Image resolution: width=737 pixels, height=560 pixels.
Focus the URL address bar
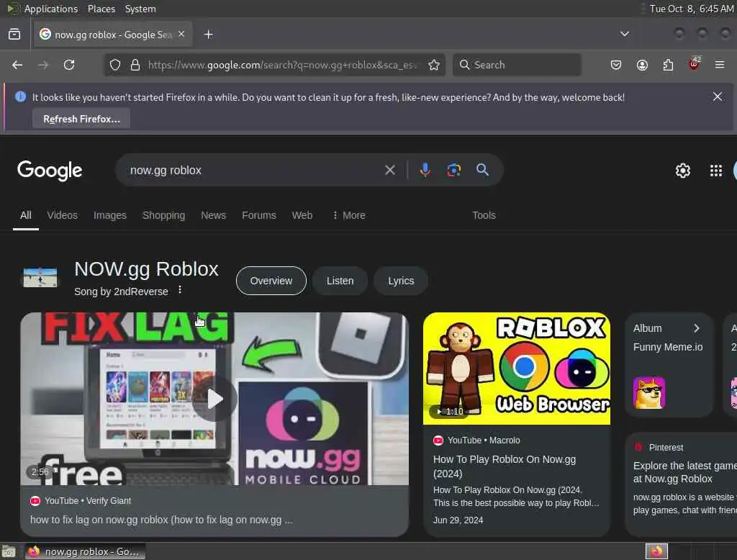(x=282, y=65)
